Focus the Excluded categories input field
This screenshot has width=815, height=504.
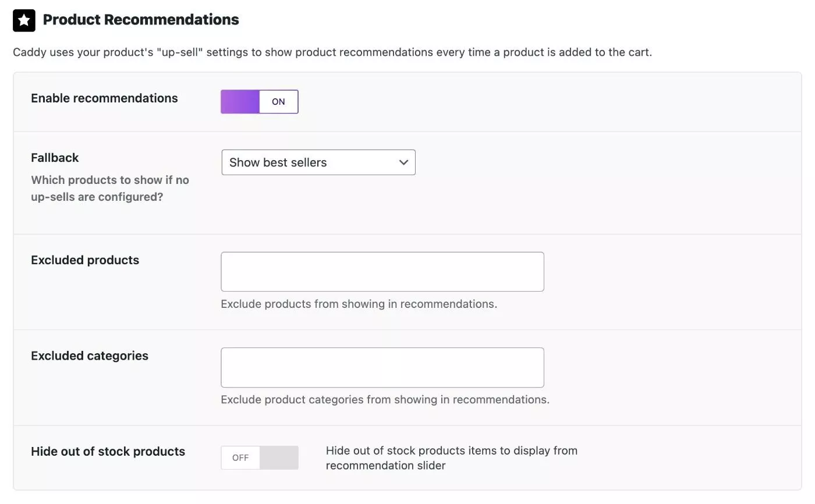(x=382, y=368)
